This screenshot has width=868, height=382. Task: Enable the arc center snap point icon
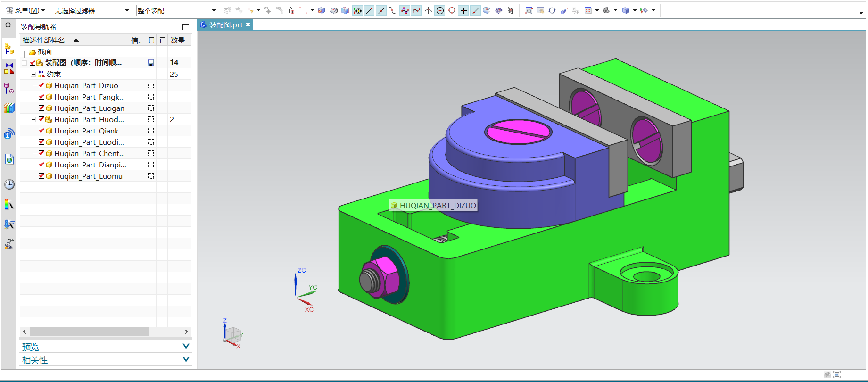pos(440,10)
